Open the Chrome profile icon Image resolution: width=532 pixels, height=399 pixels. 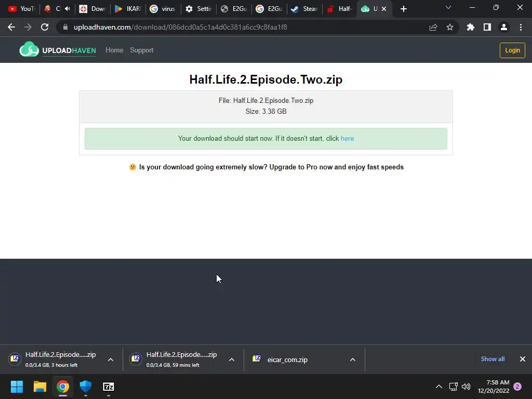[504, 27]
